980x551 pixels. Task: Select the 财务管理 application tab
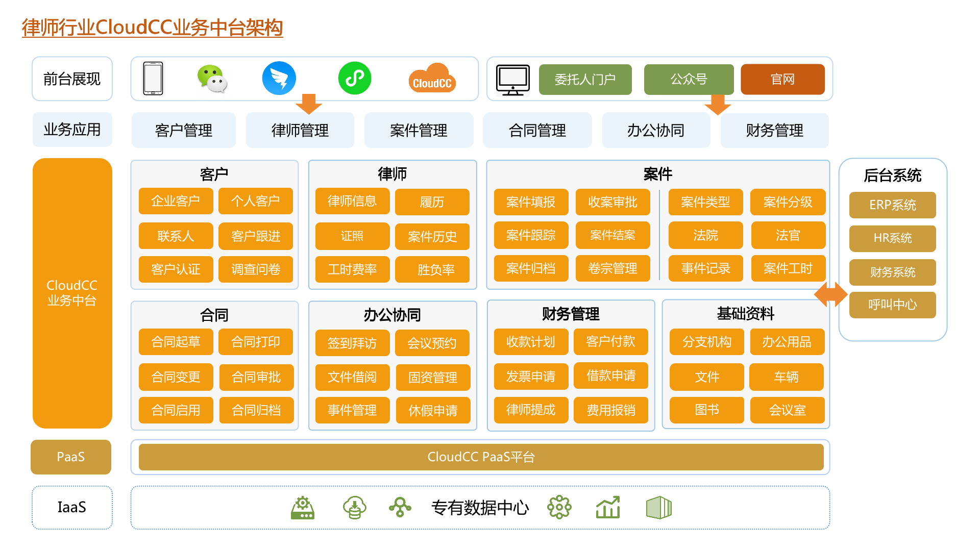pyautogui.click(x=774, y=131)
